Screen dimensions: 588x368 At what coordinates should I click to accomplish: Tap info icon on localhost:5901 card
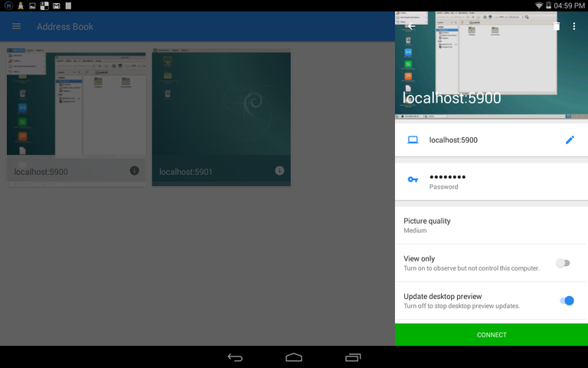point(279,171)
